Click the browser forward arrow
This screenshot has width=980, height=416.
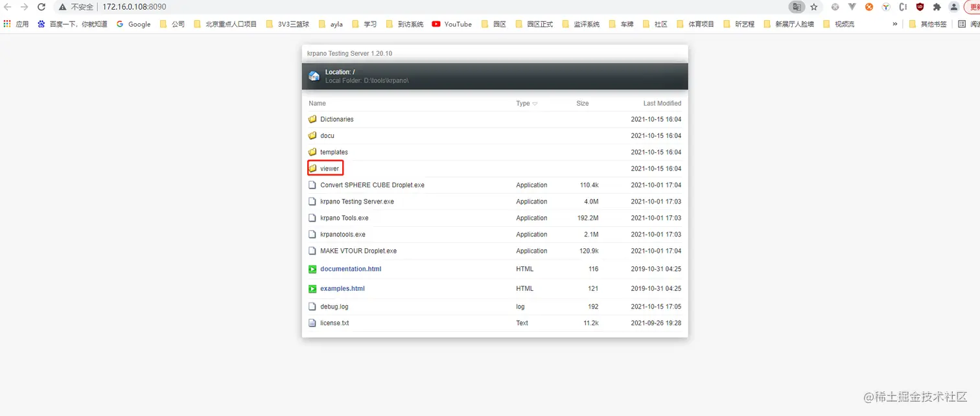(24, 7)
